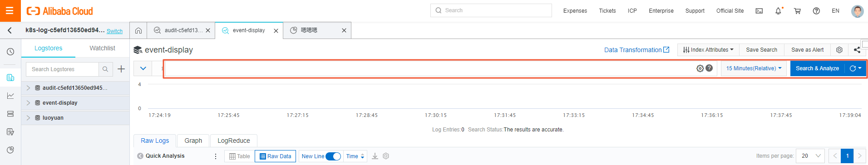The image size is (868, 165).
Task: Click the share icon near Save as Alert
Action: [x=857, y=50]
